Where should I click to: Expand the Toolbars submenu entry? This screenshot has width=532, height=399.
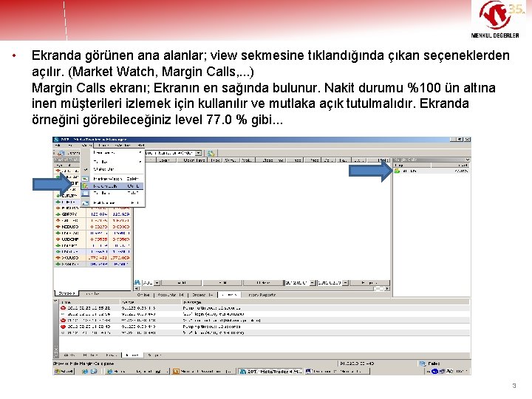pyautogui.click(x=112, y=162)
